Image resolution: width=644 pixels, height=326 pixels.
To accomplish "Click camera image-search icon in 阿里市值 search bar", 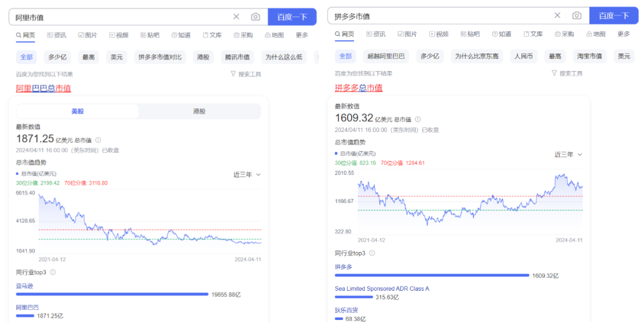I will click(255, 17).
